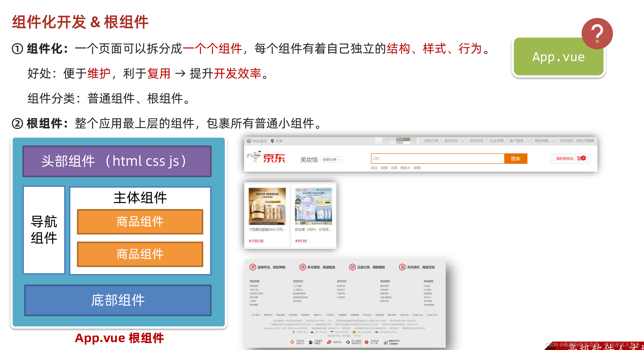The image size is (644, 350).
Task: Click the 正品行货 badge icon
Action: pos(352,267)
